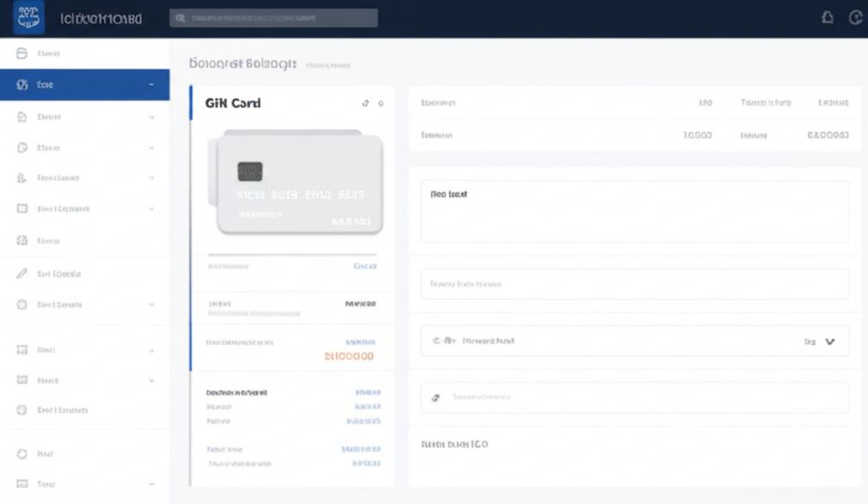This screenshot has height=504, width=868.
Task: Click the notification bell icon
Action: click(x=827, y=18)
